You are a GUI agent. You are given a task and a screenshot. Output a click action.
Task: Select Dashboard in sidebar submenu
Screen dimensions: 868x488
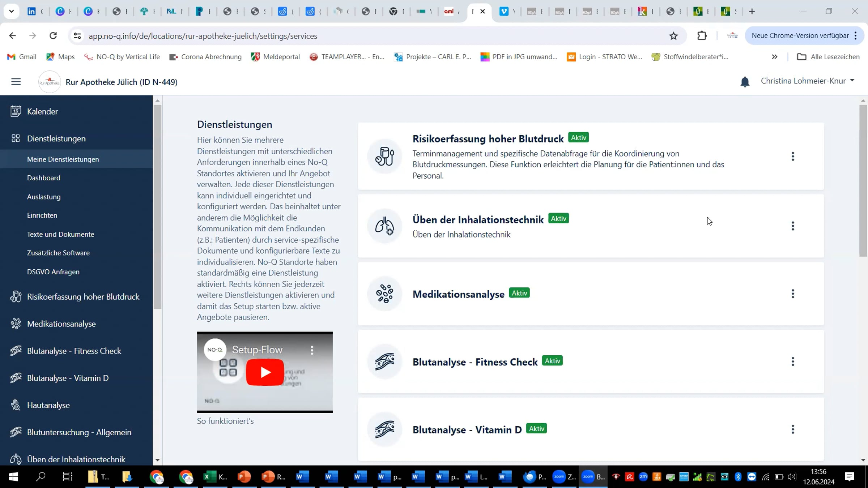[44, 178]
